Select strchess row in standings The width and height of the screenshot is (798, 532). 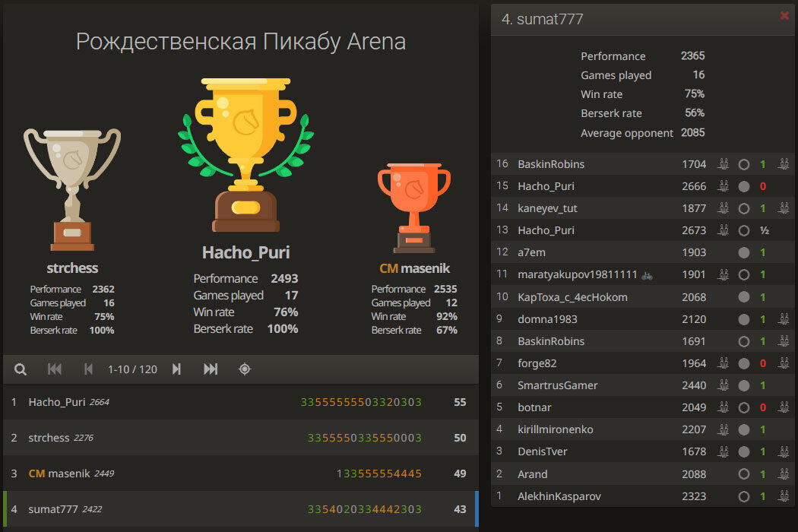(x=241, y=438)
